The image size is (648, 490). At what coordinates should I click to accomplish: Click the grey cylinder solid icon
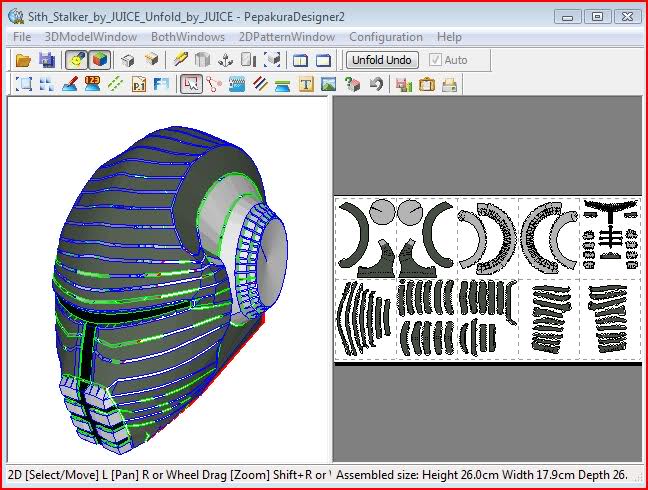202,60
